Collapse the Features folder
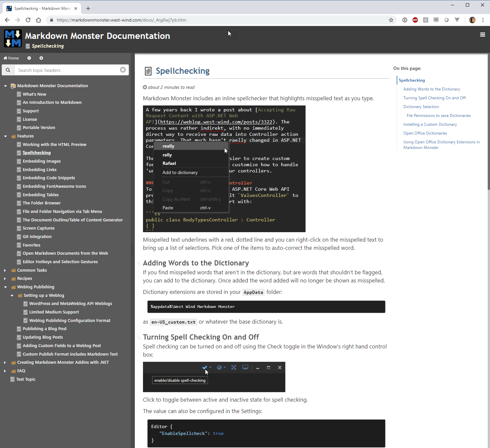The width and height of the screenshot is (490, 448). pyautogui.click(x=6, y=136)
